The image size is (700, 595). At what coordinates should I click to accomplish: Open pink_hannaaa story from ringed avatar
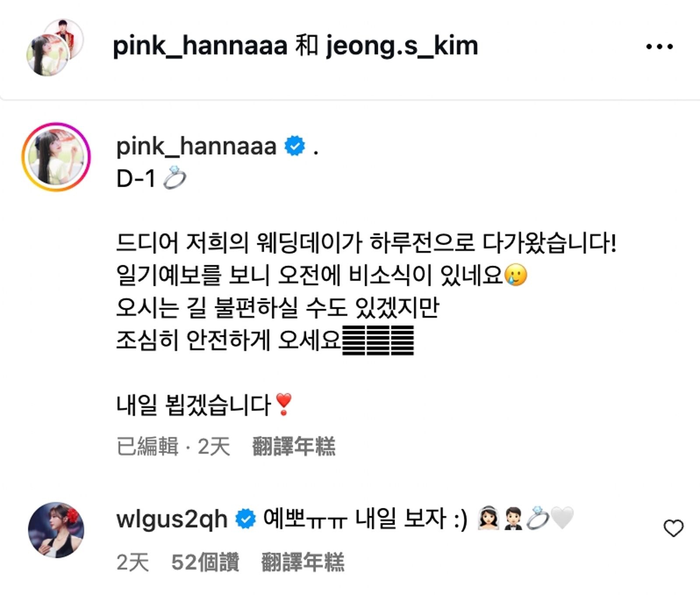[56, 157]
